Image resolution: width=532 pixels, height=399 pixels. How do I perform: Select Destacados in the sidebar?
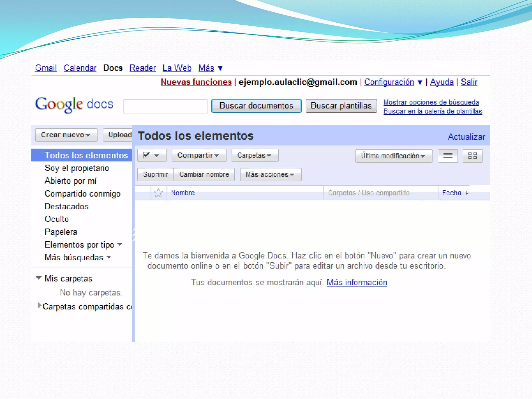pyautogui.click(x=66, y=206)
